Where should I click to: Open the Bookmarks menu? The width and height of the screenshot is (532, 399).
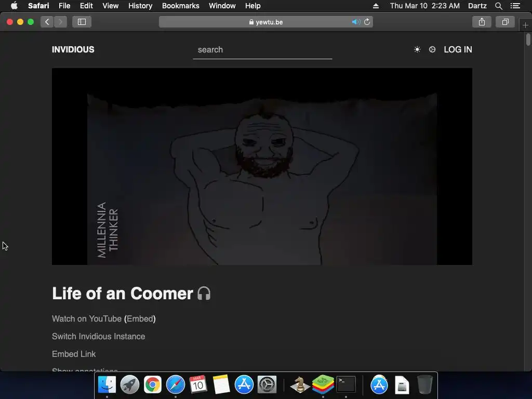pos(180,6)
